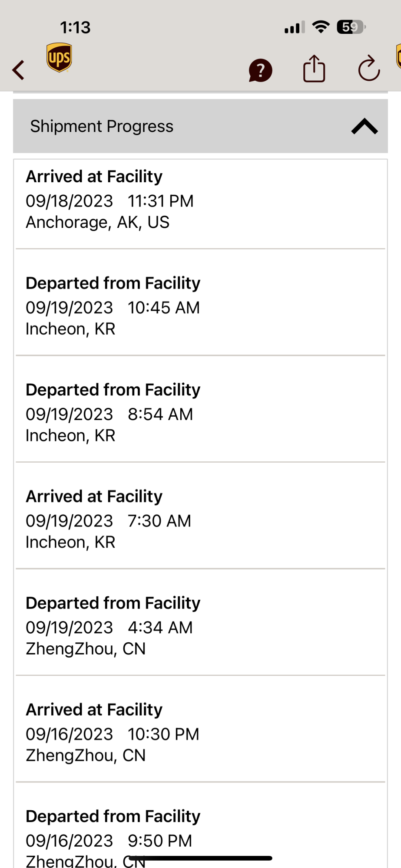This screenshot has width=401, height=868.
Task: Tap the Wi-Fi status icon
Action: [321, 27]
